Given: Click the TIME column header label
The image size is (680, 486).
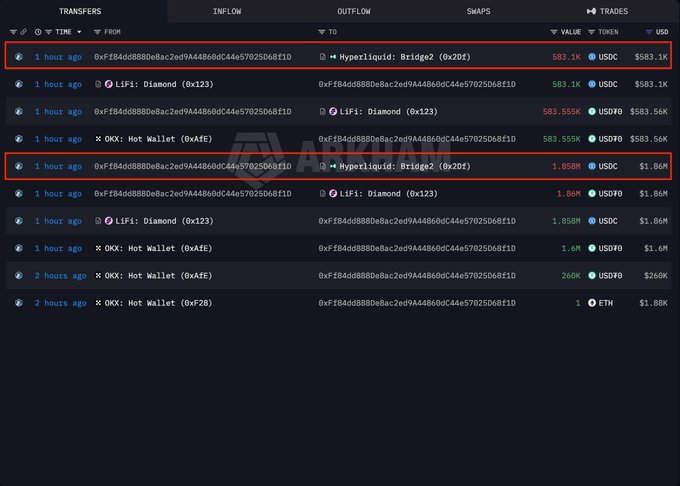Looking at the screenshot, I should [x=63, y=32].
